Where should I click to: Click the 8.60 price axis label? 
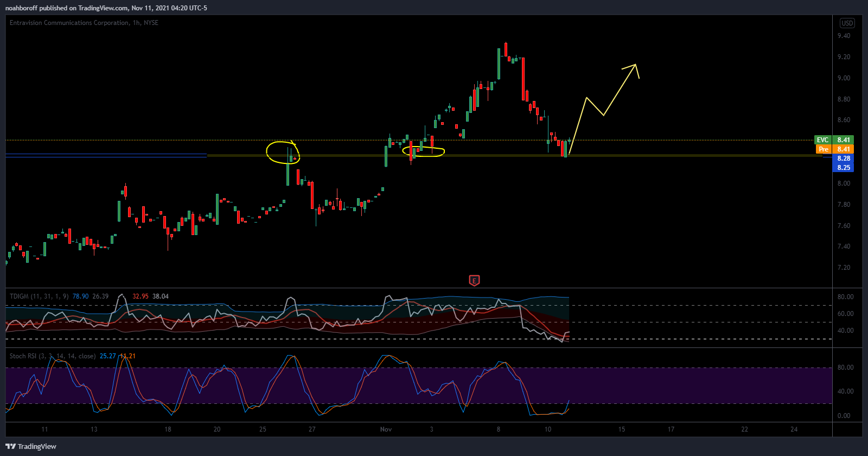pyautogui.click(x=844, y=120)
